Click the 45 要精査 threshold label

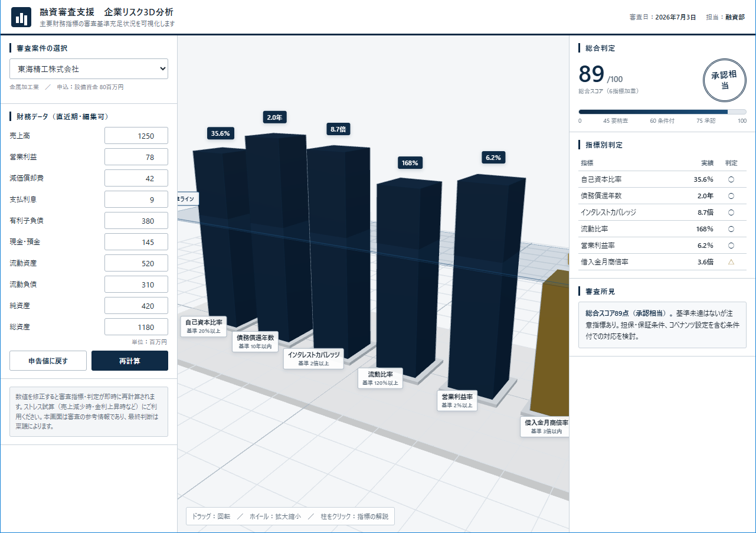tap(616, 120)
